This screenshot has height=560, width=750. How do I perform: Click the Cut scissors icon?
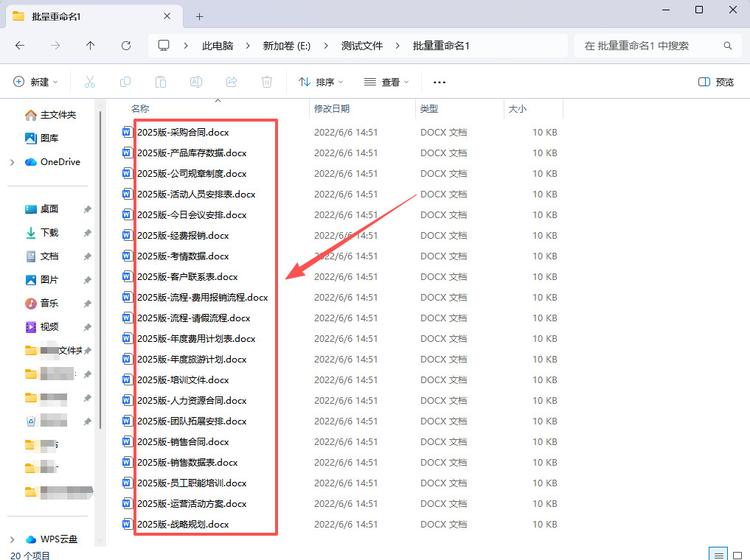pos(89,83)
